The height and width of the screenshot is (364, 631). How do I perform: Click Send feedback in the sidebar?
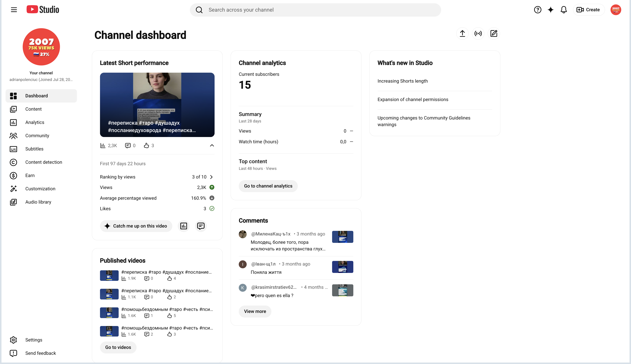coord(41,353)
